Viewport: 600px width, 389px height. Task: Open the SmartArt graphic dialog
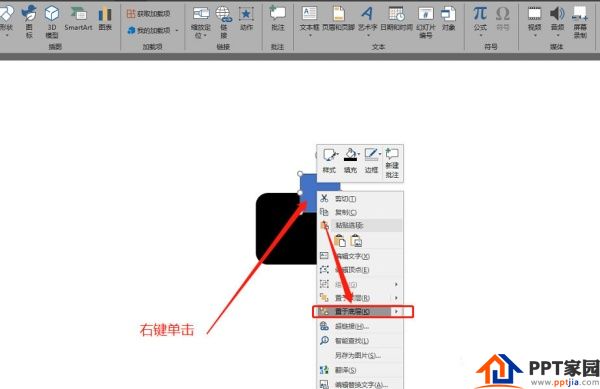coord(78,18)
